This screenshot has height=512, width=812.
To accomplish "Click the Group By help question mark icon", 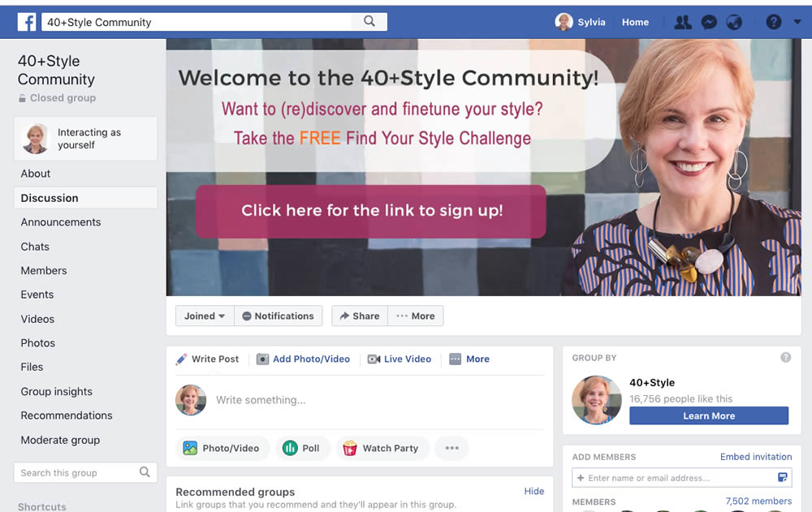I will [785, 357].
